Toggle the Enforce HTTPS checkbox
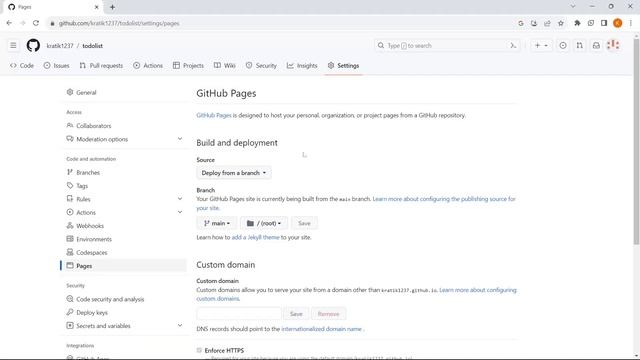The image size is (640, 360). [x=199, y=350]
